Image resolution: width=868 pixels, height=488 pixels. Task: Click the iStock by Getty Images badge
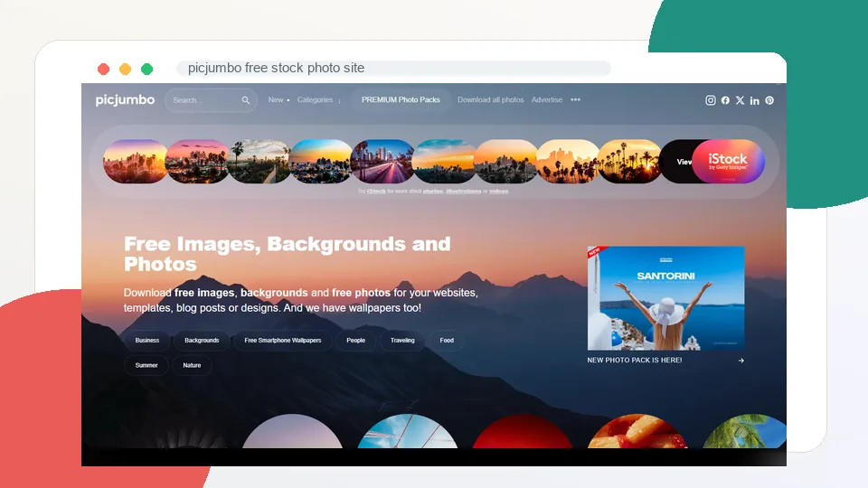(728, 161)
